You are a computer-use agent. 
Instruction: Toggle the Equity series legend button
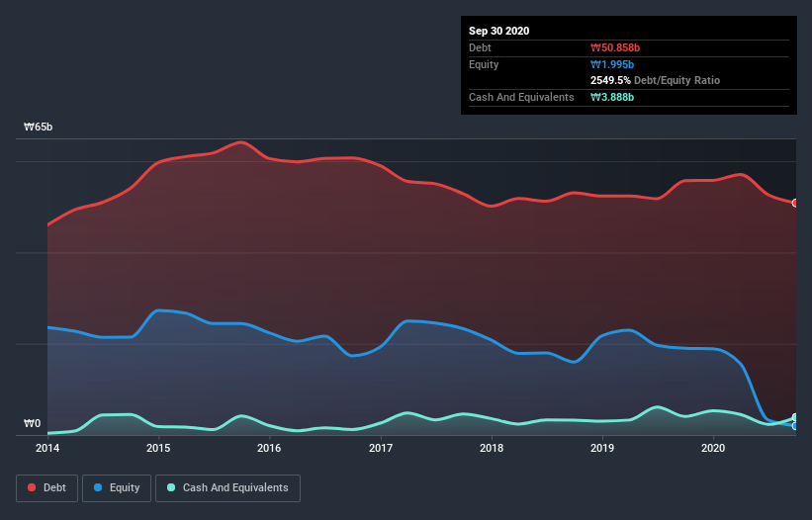(x=117, y=488)
